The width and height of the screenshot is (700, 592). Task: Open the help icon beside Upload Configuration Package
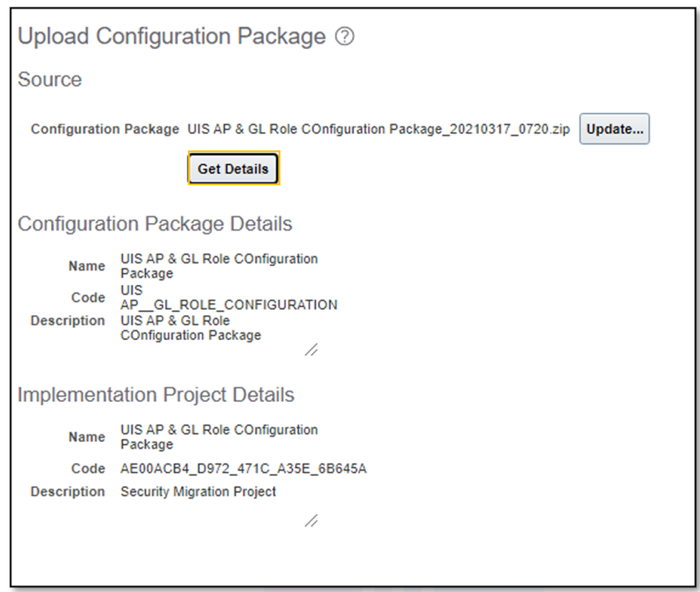click(x=345, y=36)
